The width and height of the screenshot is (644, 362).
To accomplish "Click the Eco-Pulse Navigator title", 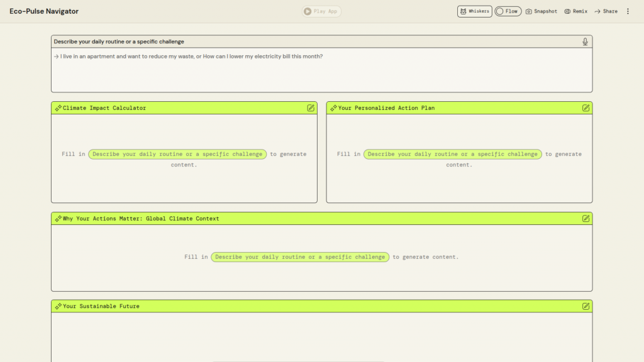I will tap(44, 11).
